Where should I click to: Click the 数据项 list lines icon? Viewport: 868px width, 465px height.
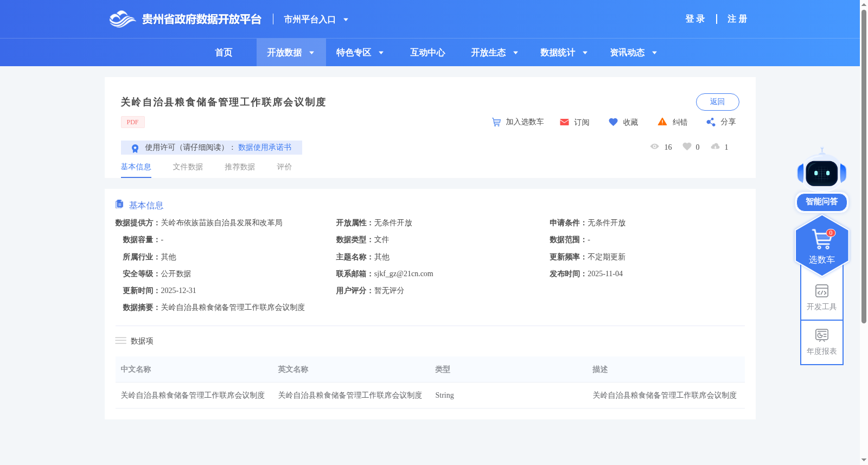pyautogui.click(x=120, y=341)
